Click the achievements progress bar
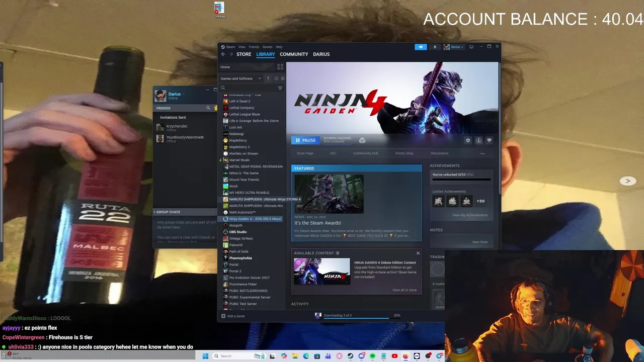Screen dimensions: 644x362 pyautogui.click(x=461, y=179)
